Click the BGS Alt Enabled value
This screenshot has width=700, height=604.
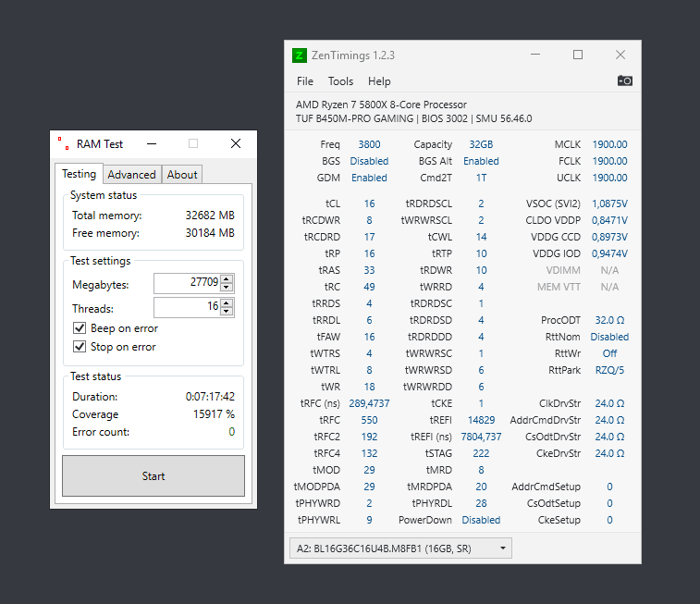481,161
